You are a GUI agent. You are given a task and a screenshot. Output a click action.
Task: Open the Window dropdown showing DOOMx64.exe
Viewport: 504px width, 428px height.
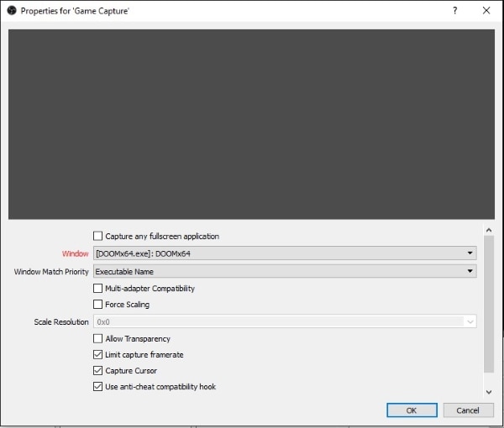tap(285, 253)
